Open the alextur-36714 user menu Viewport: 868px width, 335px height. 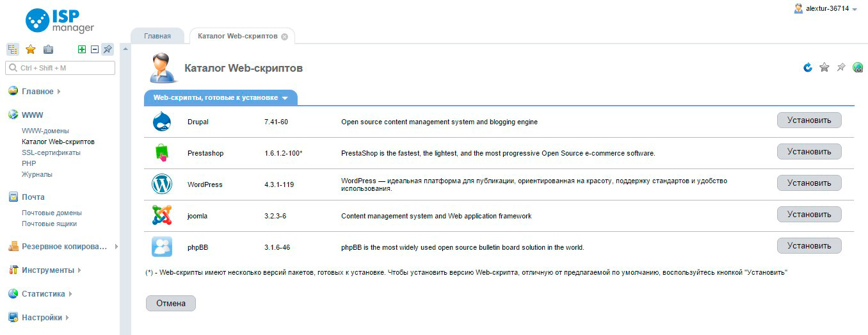coord(824,8)
